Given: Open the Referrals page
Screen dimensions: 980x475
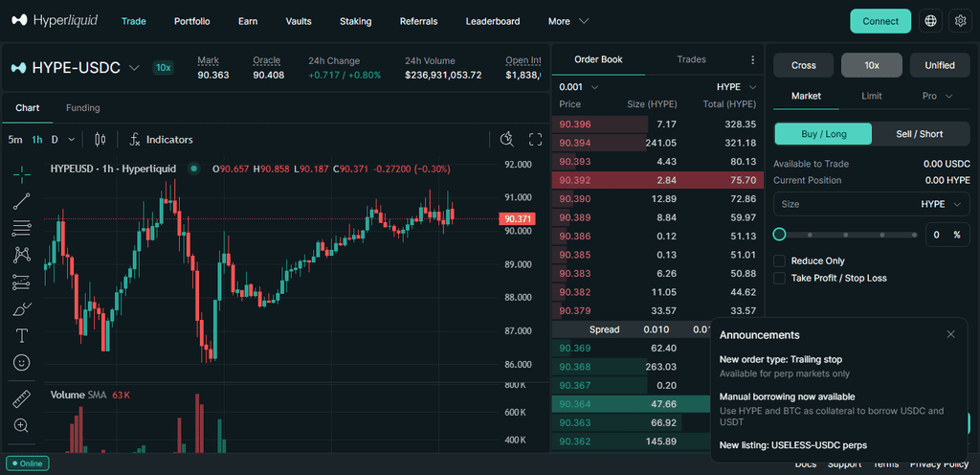Looking at the screenshot, I should click(419, 21).
